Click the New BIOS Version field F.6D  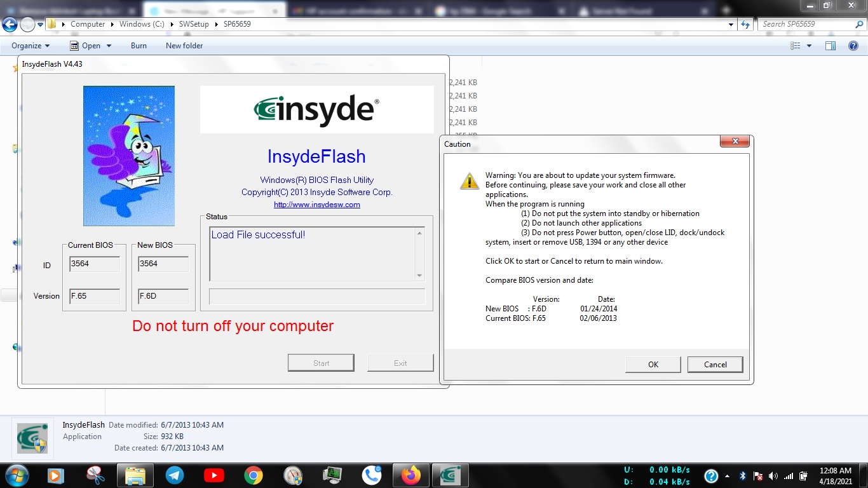[x=163, y=297]
